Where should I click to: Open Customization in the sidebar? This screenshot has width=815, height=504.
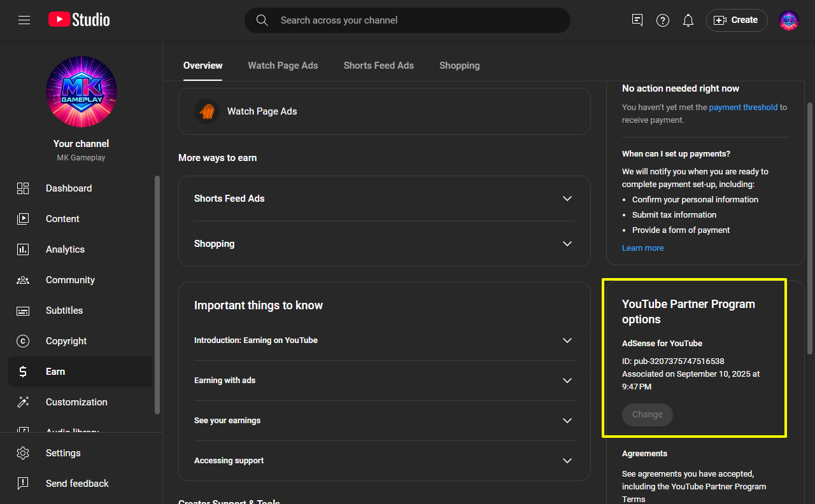76,402
